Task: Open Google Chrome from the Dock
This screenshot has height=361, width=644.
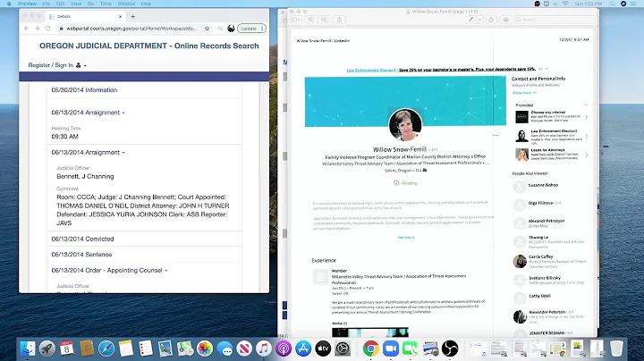Action: (x=371, y=348)
